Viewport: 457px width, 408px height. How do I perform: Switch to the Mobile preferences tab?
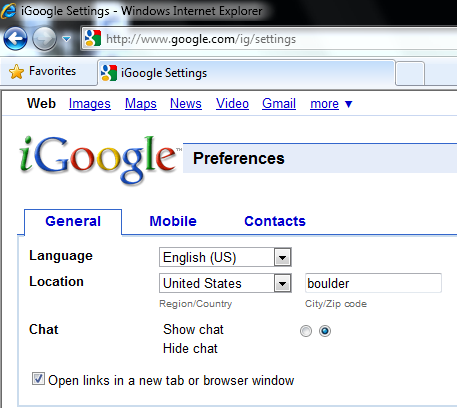[173, 221]
